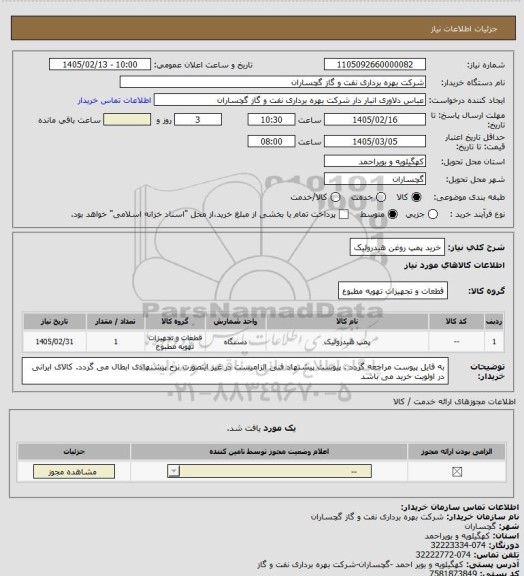This screenshot has width=524, height=576.
Task: Select the کالا radio button
Action: 416,197
